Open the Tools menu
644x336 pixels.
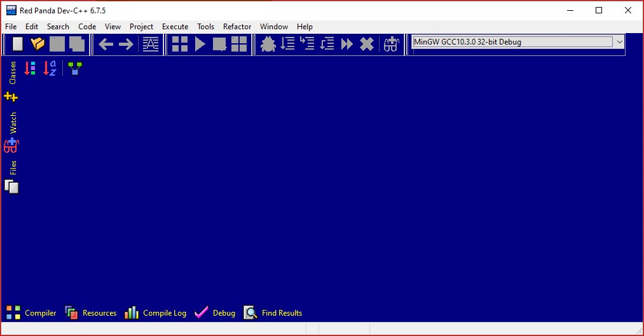coord(206,27)
